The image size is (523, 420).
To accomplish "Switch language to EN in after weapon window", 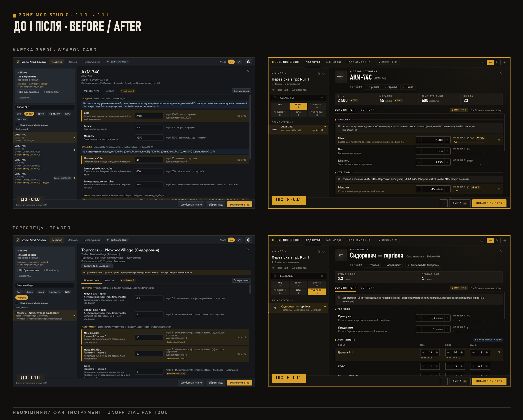I will [x=497, y=62].
